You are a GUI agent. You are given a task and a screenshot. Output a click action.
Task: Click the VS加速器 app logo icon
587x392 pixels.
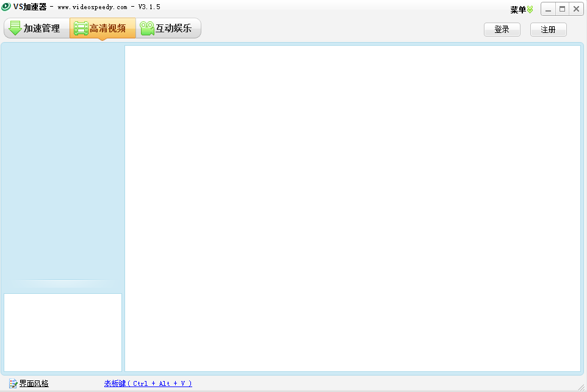coord(6,6)
